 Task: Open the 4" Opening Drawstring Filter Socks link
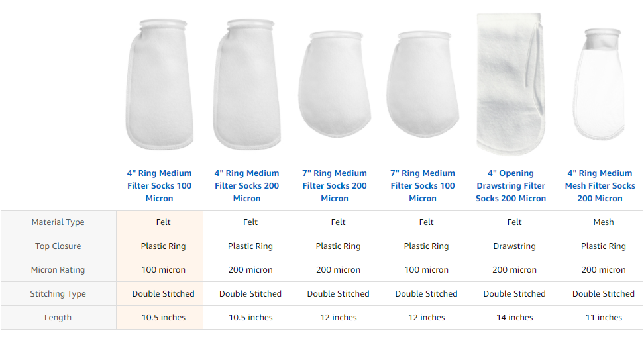511,185
